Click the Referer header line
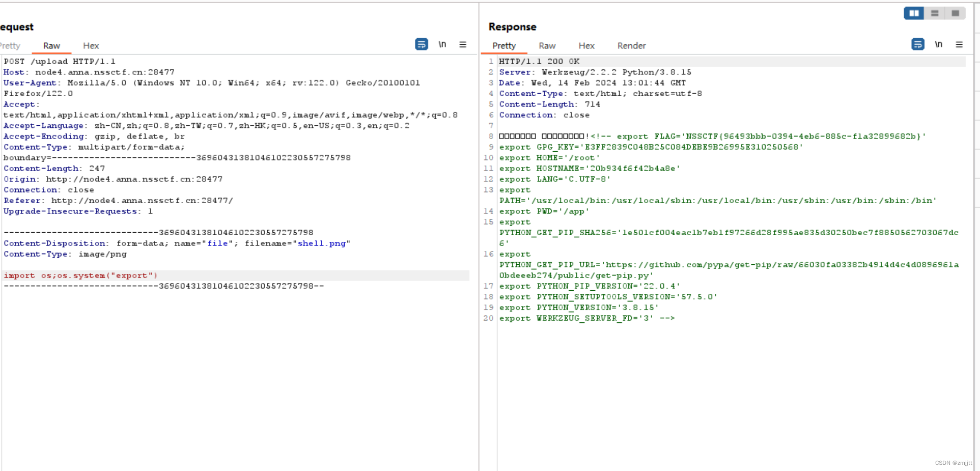Image resolution: width=980 pixels, height=471 pixels. tap(118, 201)
